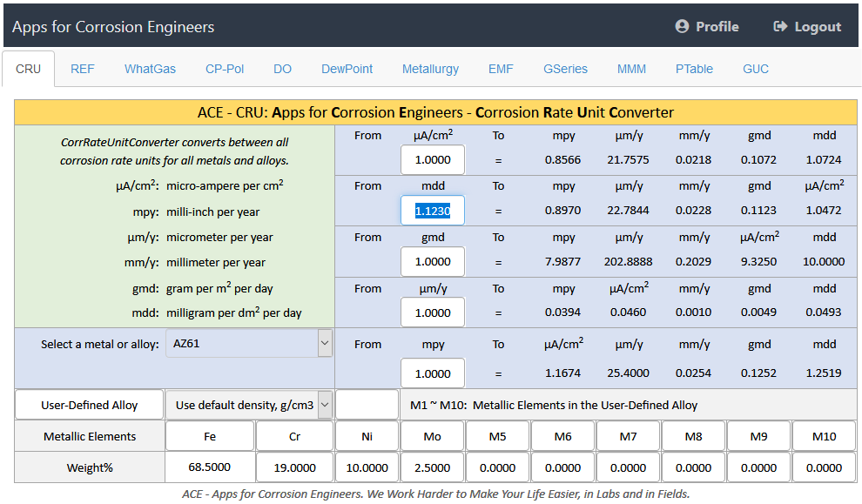Click the gmd value input
This screenshot has width=862, height=504.
click(x=433, y=262)
